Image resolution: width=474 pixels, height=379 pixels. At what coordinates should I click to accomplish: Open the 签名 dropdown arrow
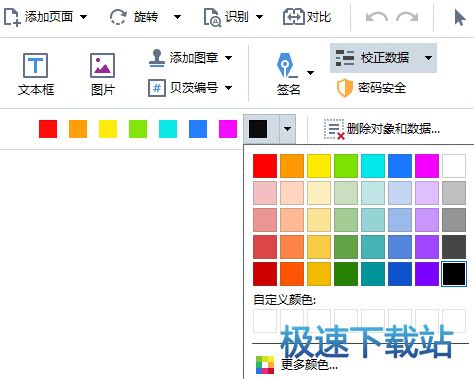(x=310, y=73)
